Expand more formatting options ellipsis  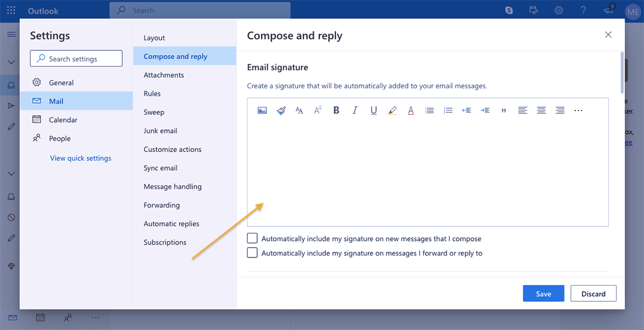pos(578,111)
